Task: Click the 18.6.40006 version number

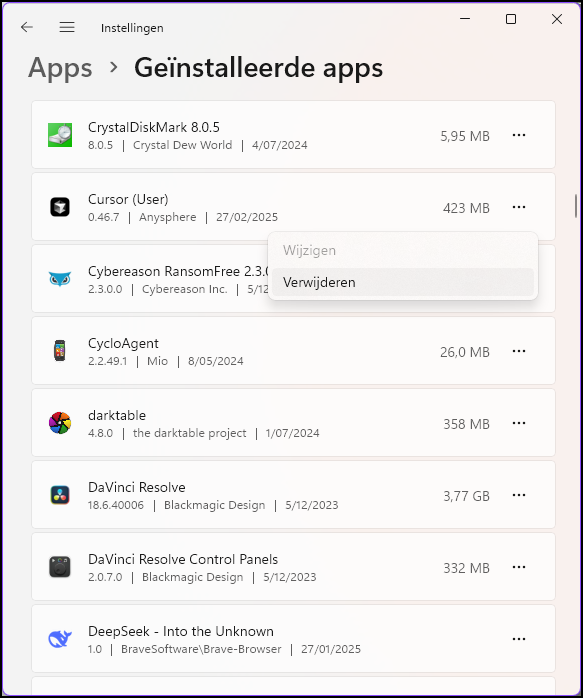Action: (x=116, y=505)
